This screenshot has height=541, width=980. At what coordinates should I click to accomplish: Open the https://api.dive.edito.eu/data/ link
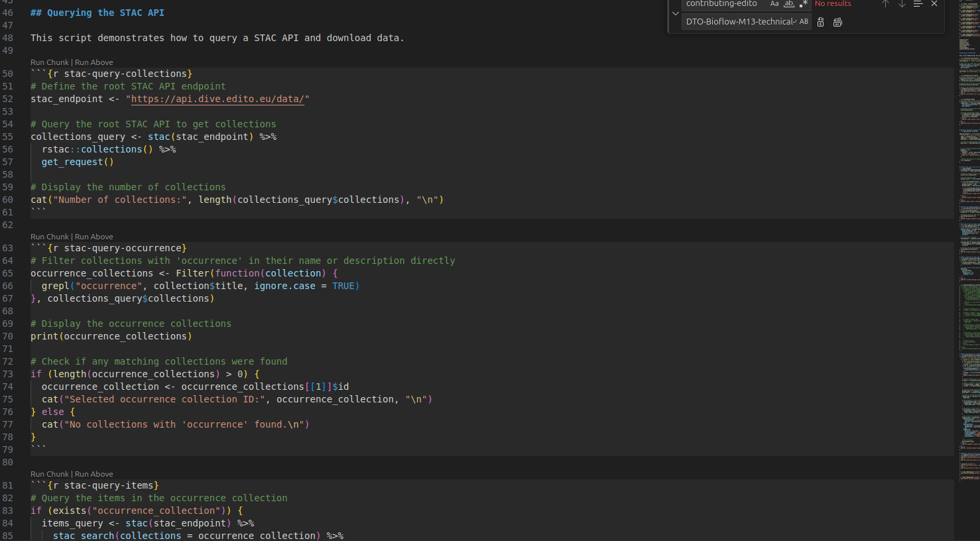(x=219, y=98)
